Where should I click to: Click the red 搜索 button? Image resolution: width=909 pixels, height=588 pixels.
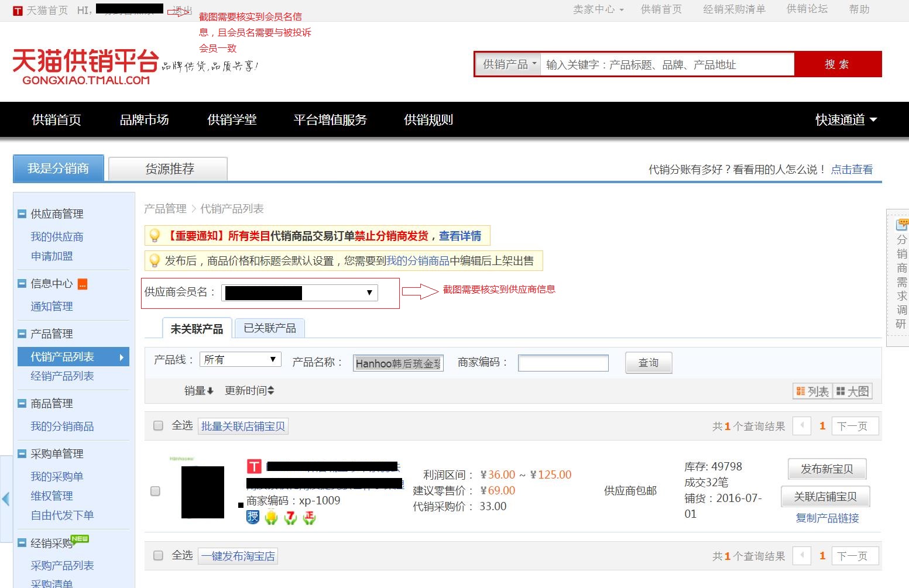pyautogui.click(x=838, y=64)
